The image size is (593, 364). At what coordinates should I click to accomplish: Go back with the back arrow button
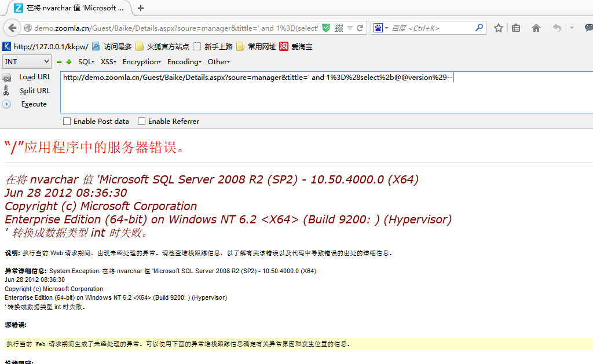pyautogui.click(x=12, y=28)
